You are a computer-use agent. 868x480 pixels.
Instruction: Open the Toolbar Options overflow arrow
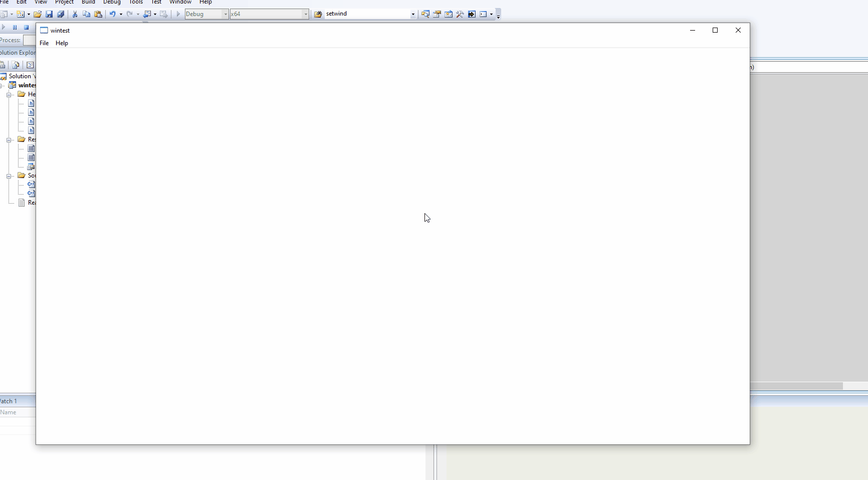(x=498, y=15)
